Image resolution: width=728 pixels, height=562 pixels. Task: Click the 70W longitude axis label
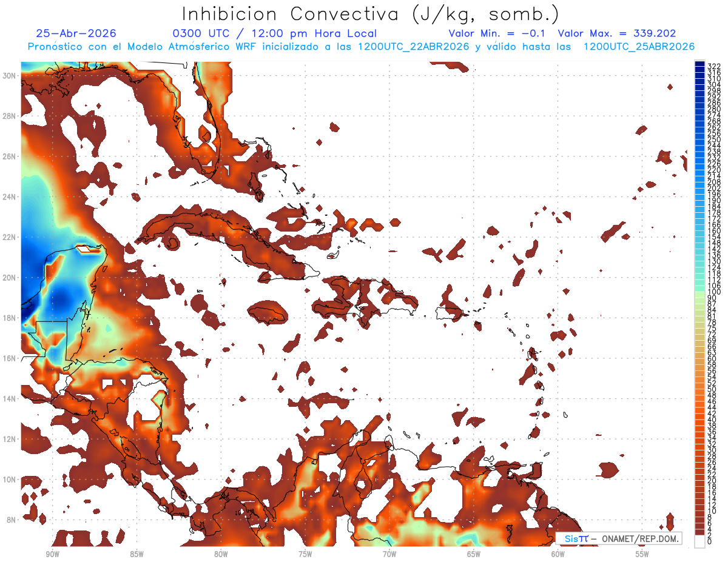click(389, 554)
